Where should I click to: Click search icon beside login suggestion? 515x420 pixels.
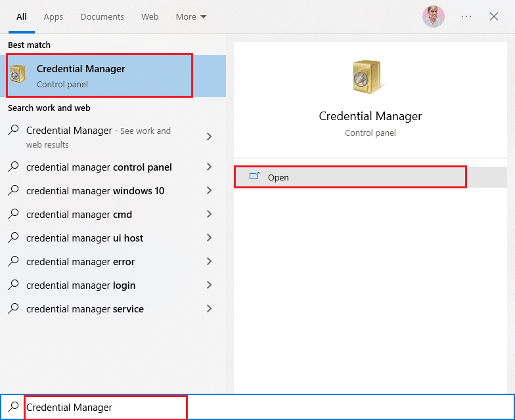tap(13, 285)
